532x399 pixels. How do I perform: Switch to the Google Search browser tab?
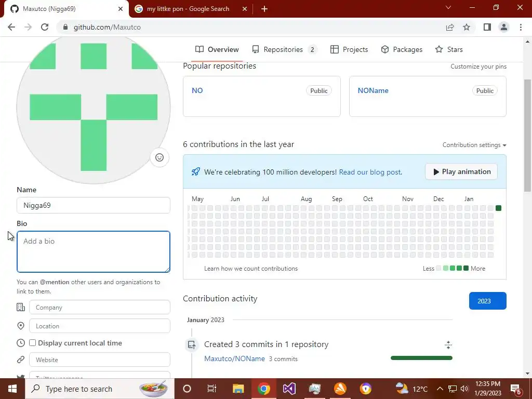click(191, 9)
